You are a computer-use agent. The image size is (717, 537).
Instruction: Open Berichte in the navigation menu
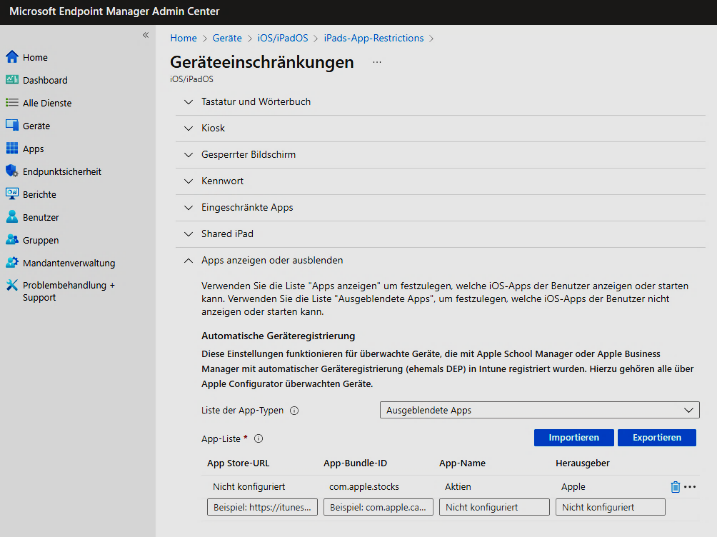pyautogui.click(x=39, y=195)
